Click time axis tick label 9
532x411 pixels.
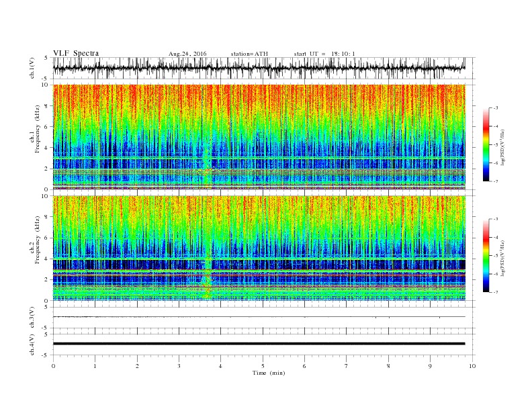[430, 366]
